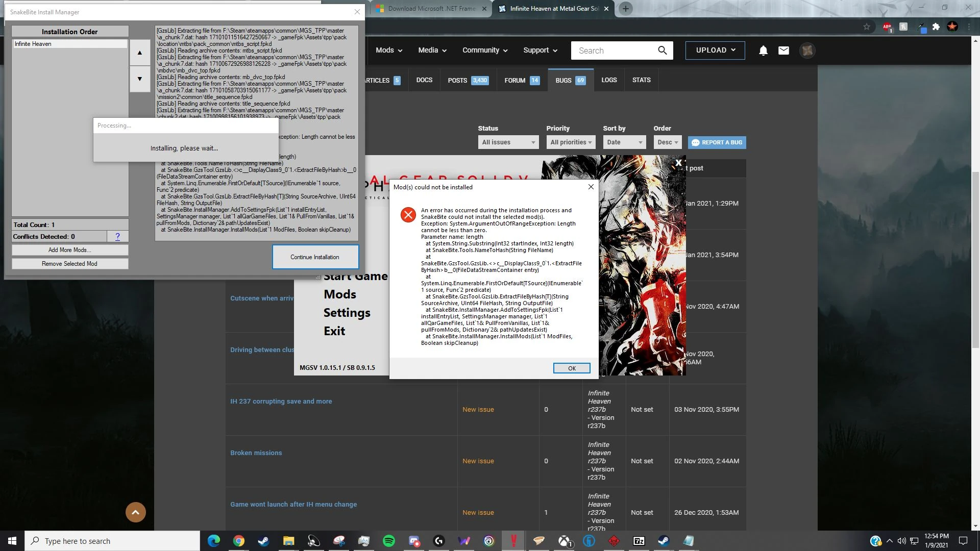Screen dimensions: 980x551
Task: Open File Explorer from the taskbar
Action: [288, 541]
